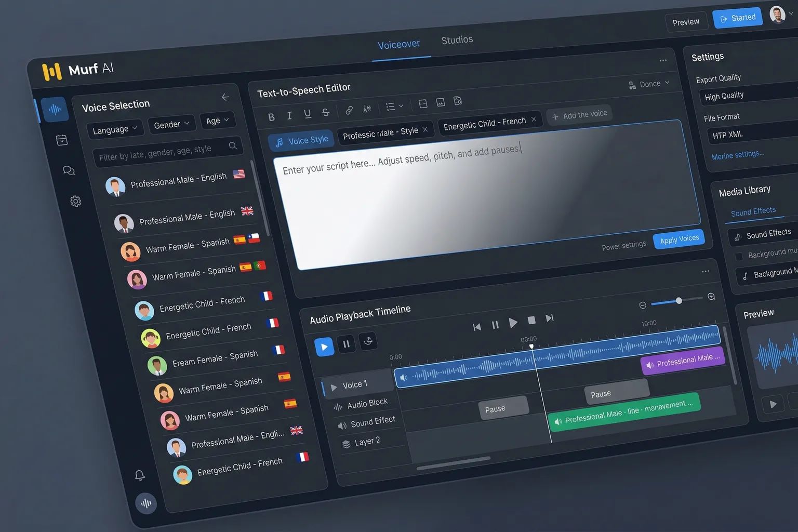Screen dimensions: 798x532
Task: Click the Preview button in the top bar
Action: tap(686, 22)
